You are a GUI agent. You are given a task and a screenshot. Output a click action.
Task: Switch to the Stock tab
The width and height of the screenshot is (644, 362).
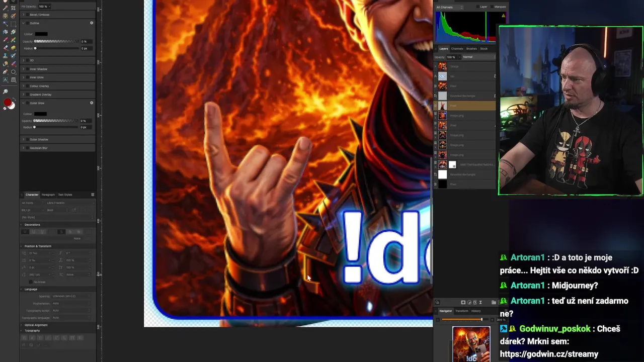point(484,49)
